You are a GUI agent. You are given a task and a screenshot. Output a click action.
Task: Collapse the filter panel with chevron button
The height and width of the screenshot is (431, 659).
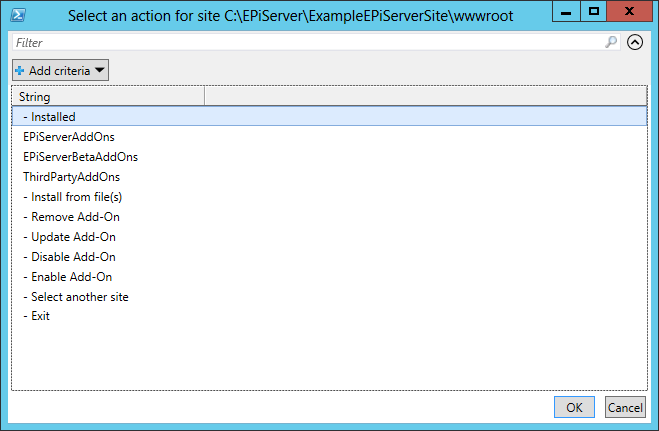click(634, 43)
